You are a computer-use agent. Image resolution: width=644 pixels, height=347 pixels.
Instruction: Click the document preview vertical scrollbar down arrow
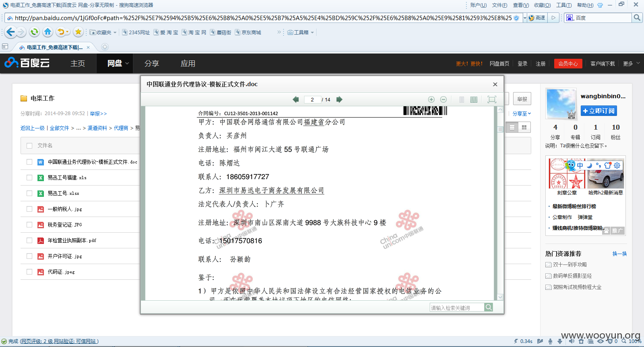500,297
